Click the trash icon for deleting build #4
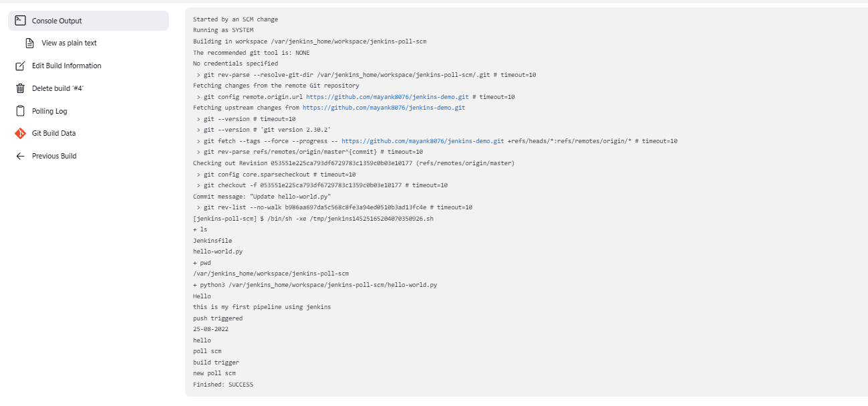 (19, 88)
